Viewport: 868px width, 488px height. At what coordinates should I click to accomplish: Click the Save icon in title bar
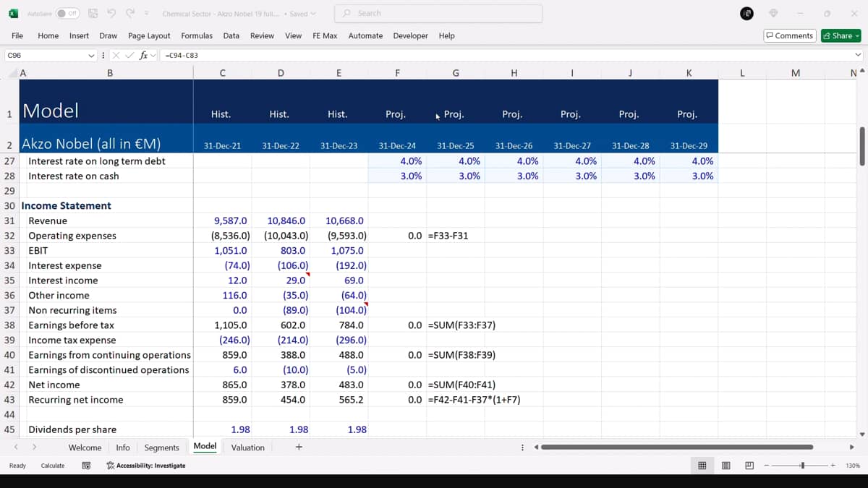pos(93,13)
